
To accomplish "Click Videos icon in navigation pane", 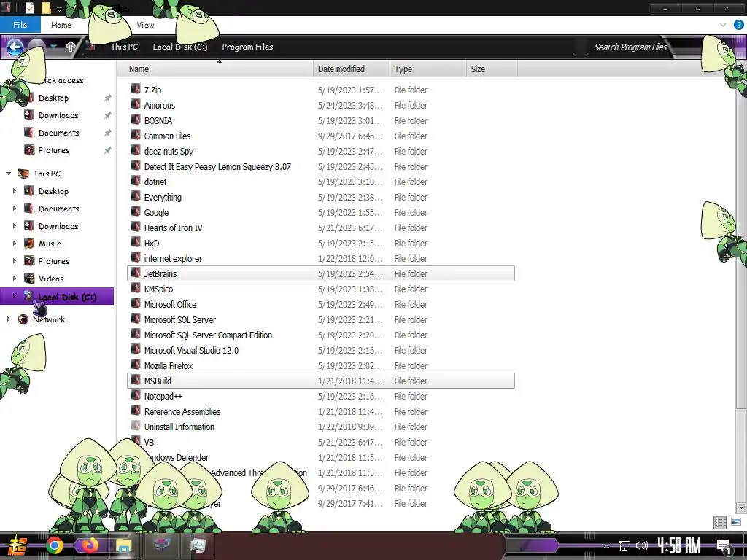I will coord(29,278).
